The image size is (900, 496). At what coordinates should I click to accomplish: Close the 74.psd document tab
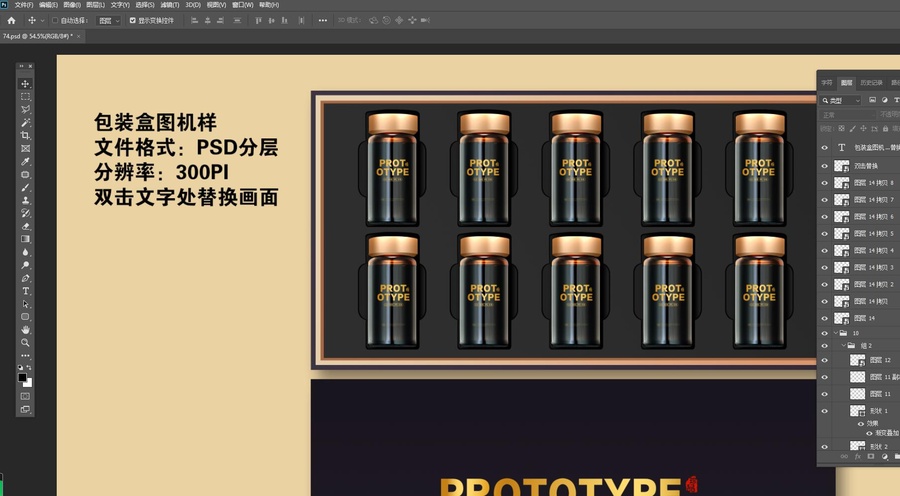(x=79, y=36)
